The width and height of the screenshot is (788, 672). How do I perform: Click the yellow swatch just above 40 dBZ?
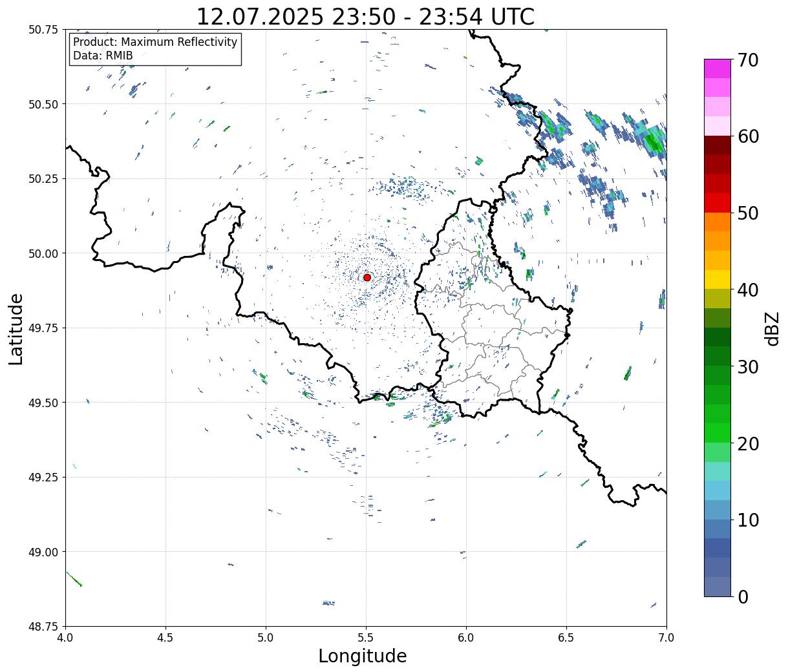coord(718,279)
